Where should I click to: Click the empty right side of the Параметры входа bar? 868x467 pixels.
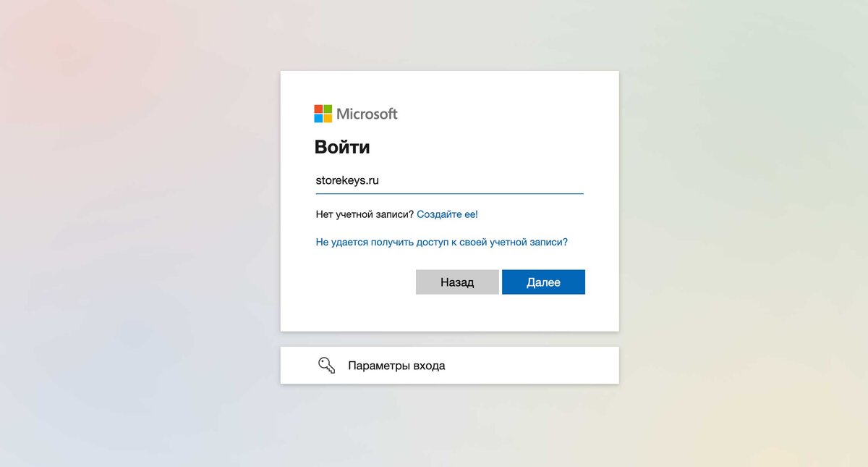click(535, 366)
